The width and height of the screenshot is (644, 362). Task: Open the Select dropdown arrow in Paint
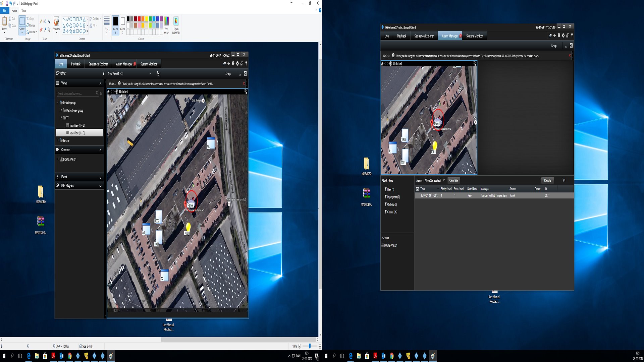(x=22, y=33)
